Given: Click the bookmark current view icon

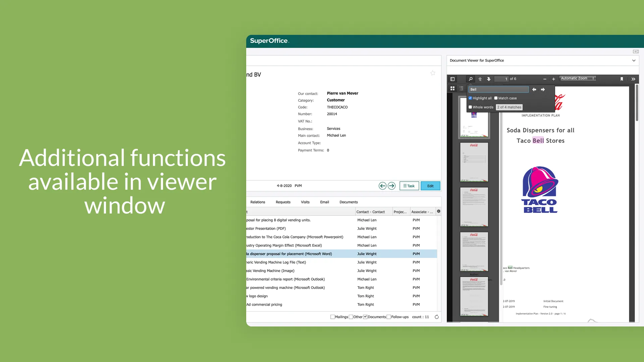Looking at the screenshot, I should pyautogui.click(x=622, y=79).
